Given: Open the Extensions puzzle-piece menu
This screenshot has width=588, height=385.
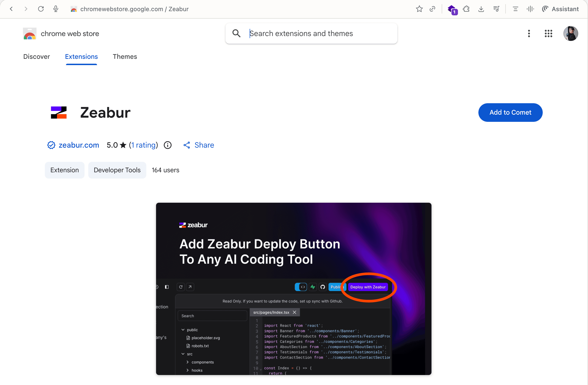Looking at the screenshot, I should [x=467, y=9].
